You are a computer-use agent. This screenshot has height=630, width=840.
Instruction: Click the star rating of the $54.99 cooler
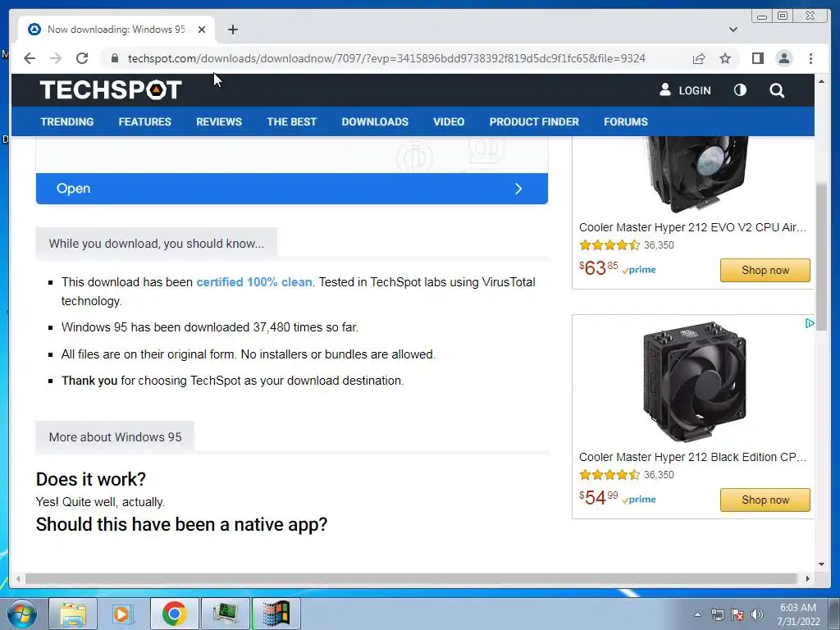tap(609, 475)
